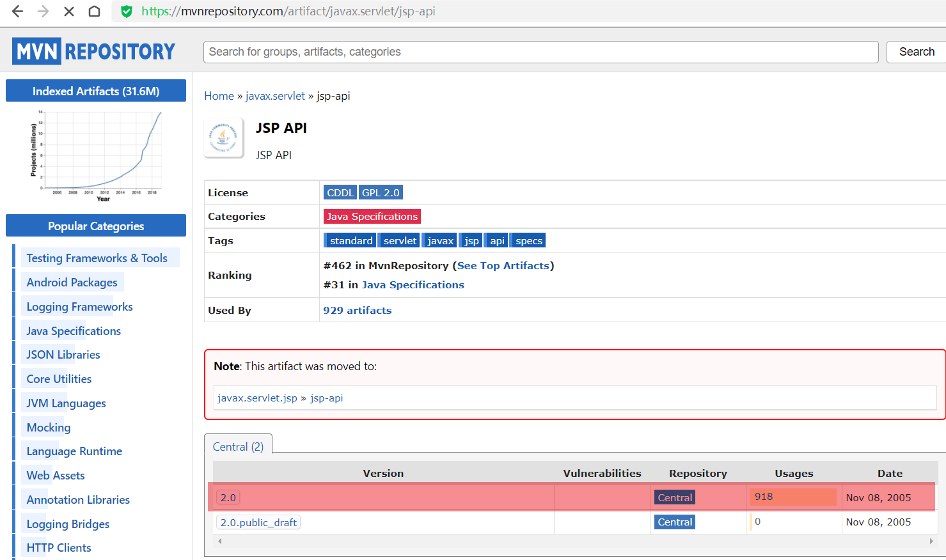Click the CDDL license badge
Image resolution: width=946 pixels, height=560 pixels.
[x=340, y=192]
